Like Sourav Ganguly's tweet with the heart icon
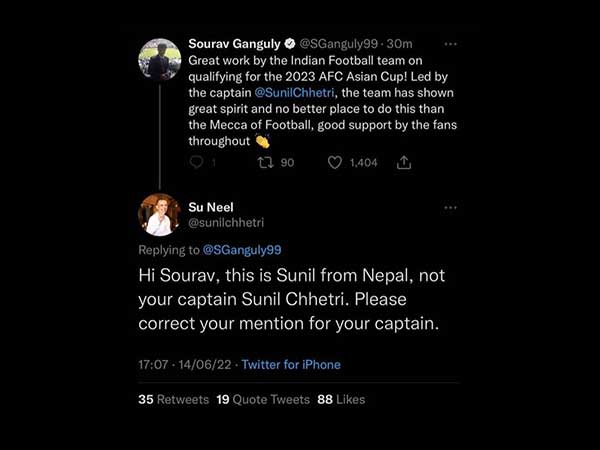Screen dimensions: 600x450 335,162
